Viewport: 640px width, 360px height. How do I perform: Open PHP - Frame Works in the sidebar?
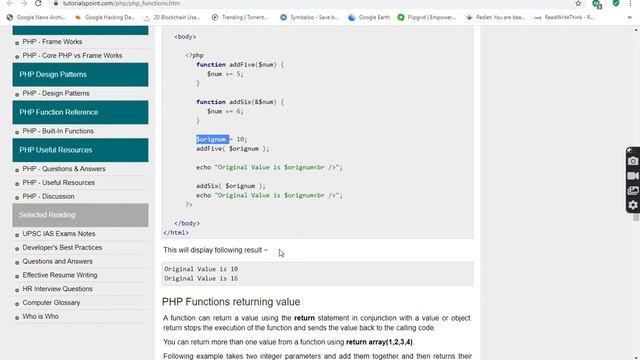52,42
